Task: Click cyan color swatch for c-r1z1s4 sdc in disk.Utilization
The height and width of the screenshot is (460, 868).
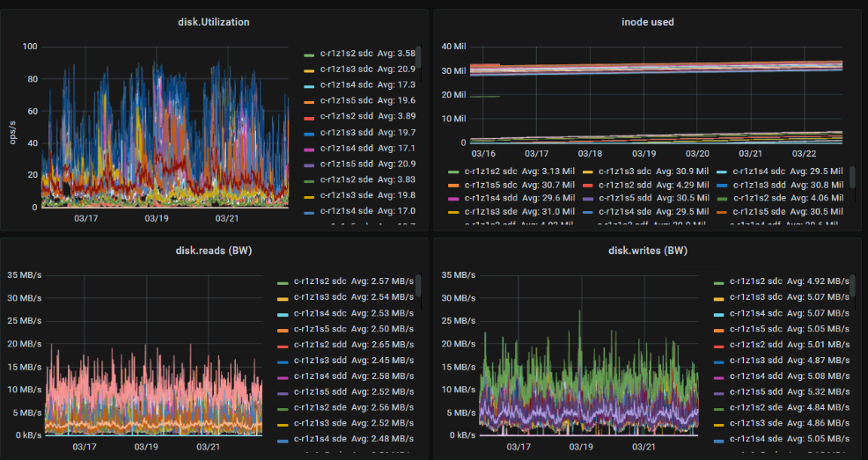Action: click(309, 85)
